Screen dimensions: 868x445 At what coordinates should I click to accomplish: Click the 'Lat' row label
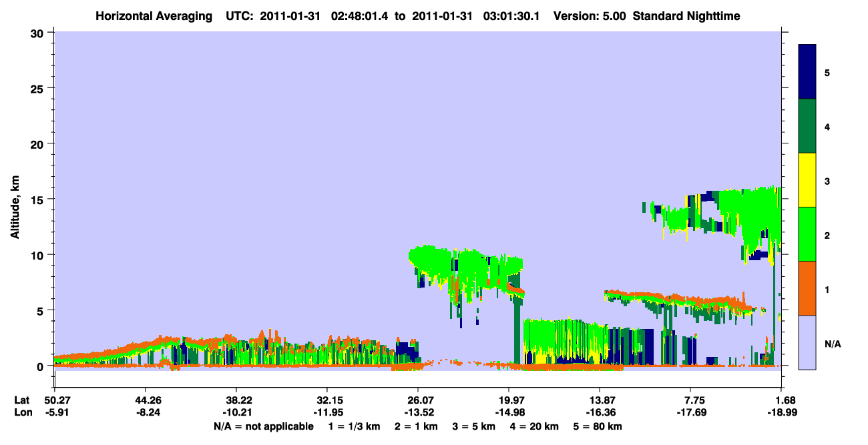coord(22,400)
